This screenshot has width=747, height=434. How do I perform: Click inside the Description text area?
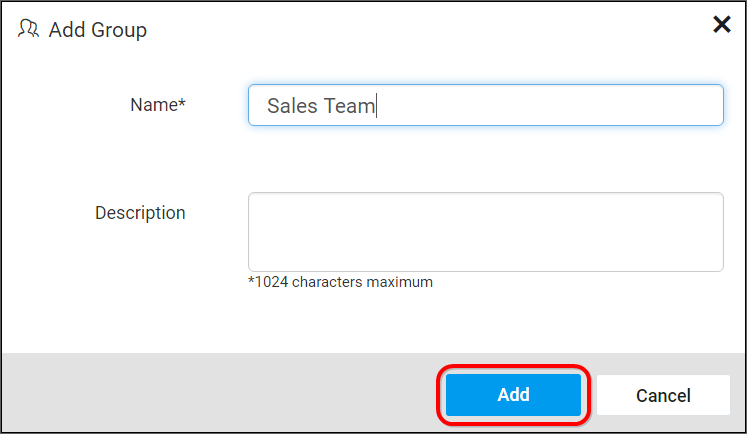485,232
